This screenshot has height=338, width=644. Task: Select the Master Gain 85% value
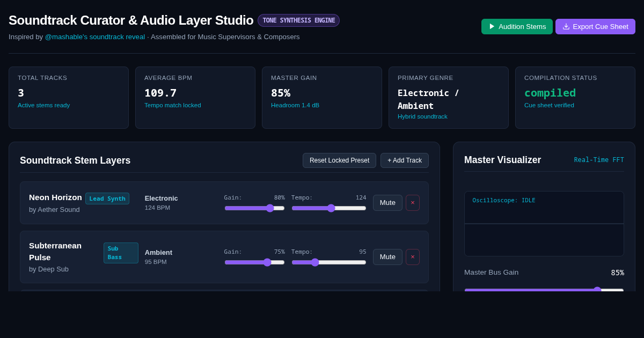(x=281, y=93)
